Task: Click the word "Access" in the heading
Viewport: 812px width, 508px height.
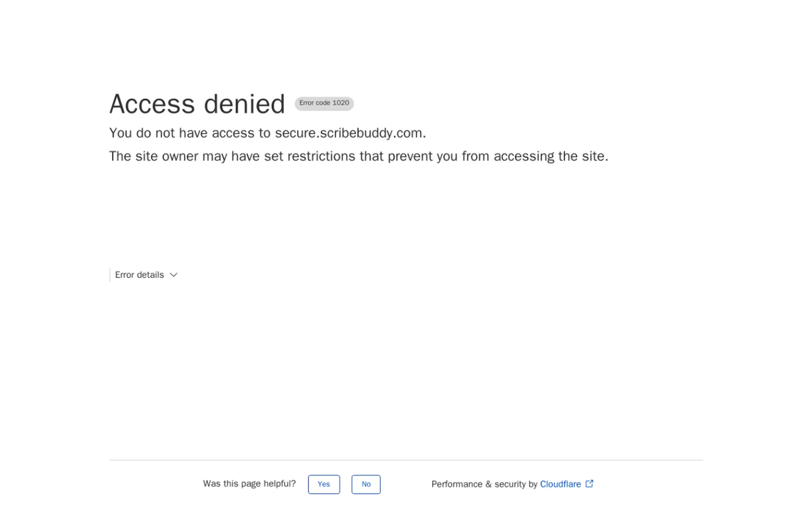Action: [152, 104]
